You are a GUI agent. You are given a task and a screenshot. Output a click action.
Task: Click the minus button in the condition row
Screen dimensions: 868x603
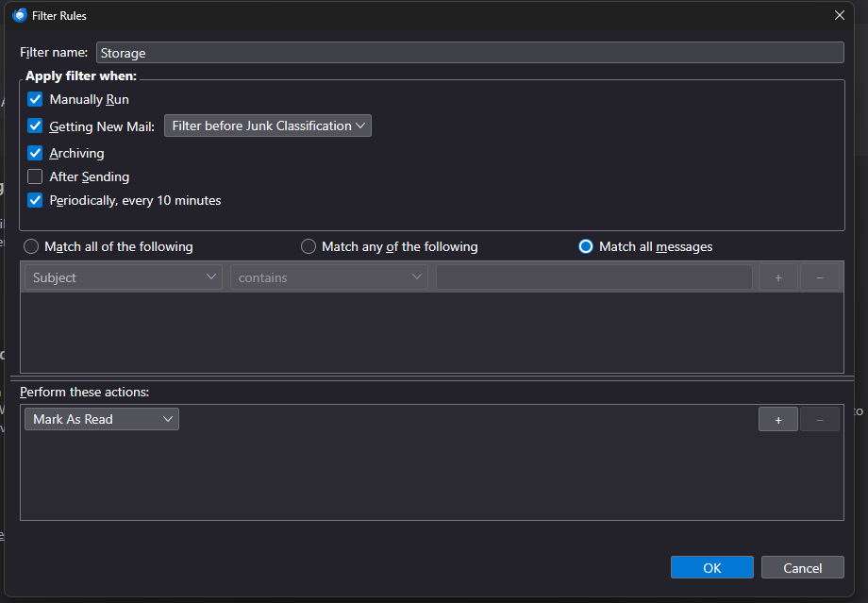(x=819, y=277)
